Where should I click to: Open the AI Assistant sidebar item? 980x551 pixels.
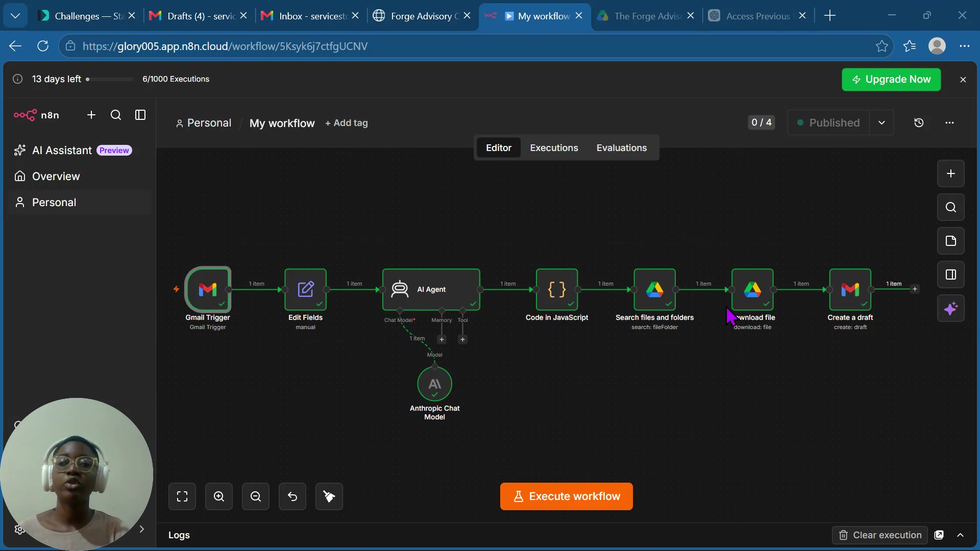pos(80,151)
